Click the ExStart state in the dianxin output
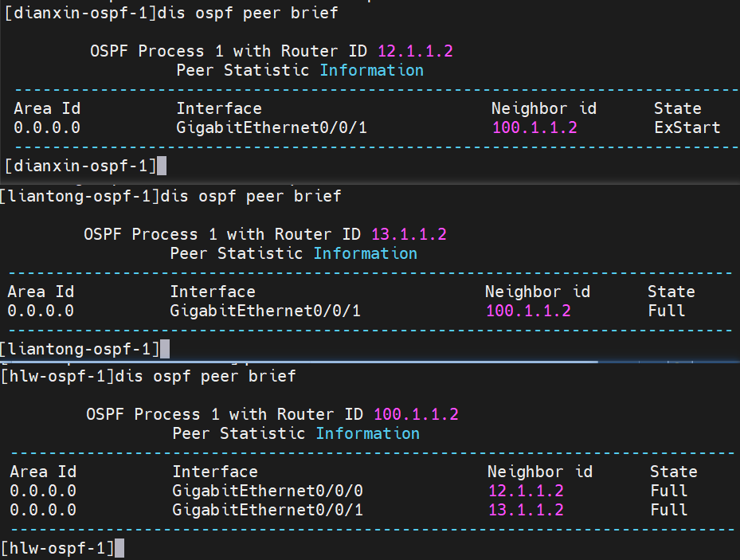Image resolution: width=740 pixels, height=560 pixels. pos(687,127)
